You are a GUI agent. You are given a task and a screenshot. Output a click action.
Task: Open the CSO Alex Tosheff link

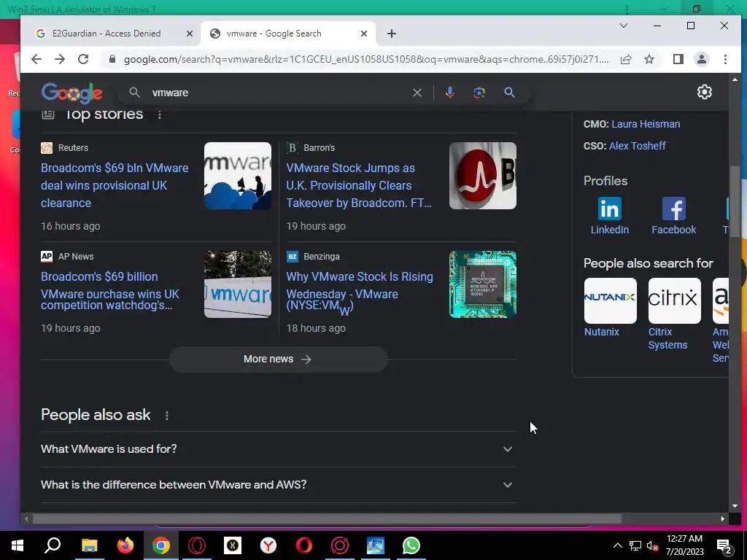click(638, 146)
